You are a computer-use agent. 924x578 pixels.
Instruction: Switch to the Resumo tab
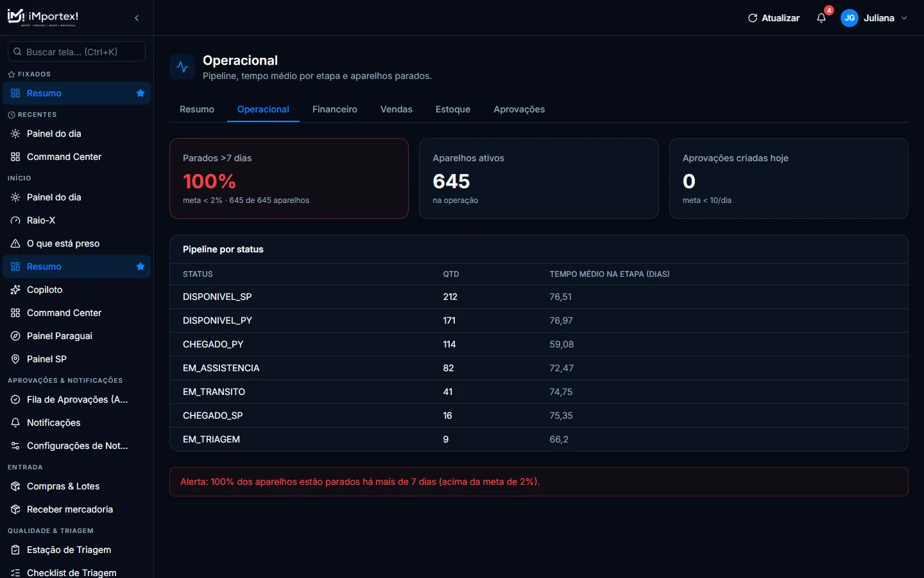click(197, 109)
